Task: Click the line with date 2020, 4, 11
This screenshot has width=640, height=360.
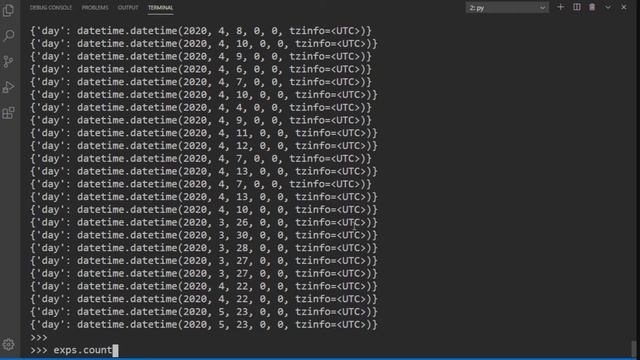Action: pos(204,133)
